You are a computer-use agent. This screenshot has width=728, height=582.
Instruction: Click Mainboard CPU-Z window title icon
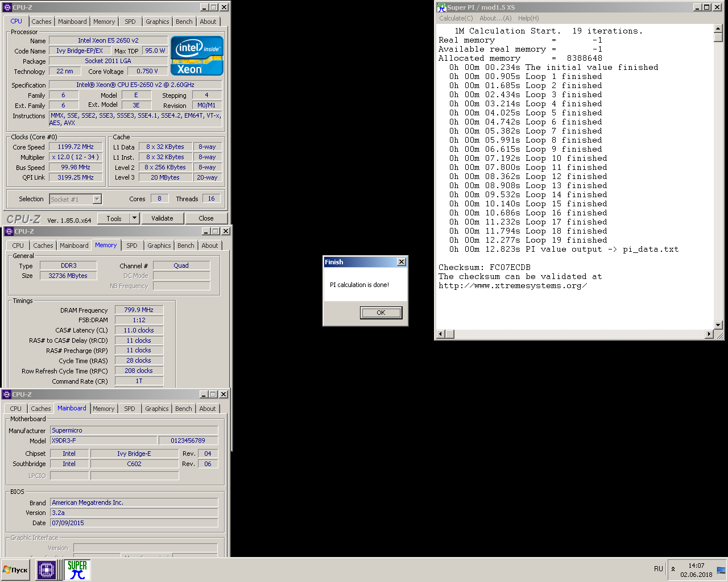pos(7,394)
